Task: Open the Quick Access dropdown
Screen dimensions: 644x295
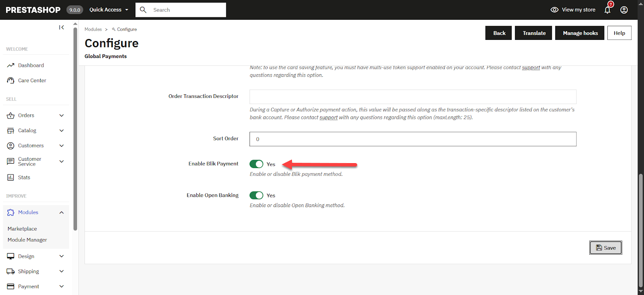Action: click(x=109, y=10)
